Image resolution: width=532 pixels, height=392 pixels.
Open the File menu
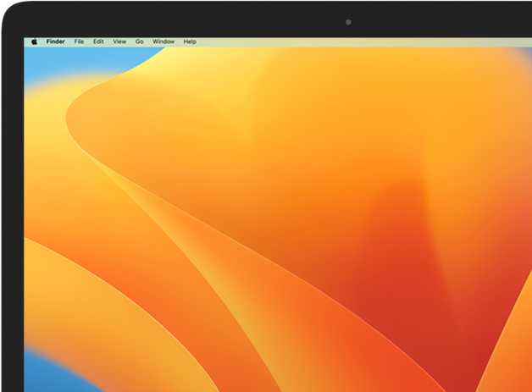pyautogui.click(x=79, y=41)
